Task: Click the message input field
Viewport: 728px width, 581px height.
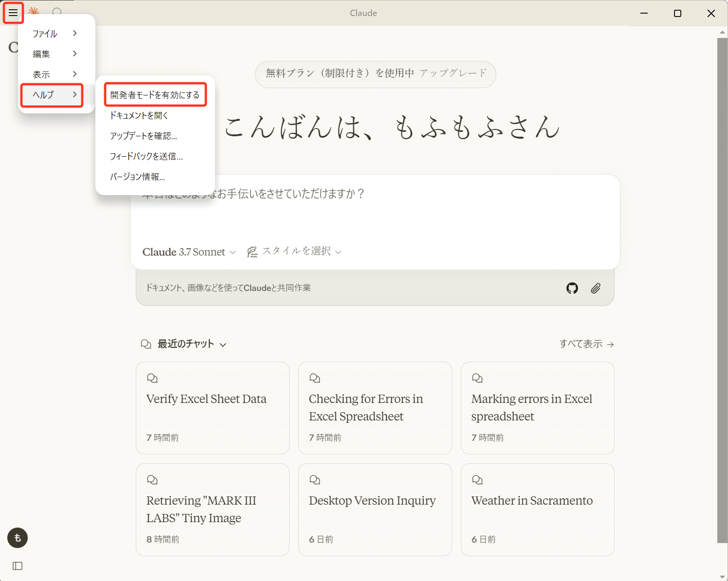Action: [x=375, y=214]
